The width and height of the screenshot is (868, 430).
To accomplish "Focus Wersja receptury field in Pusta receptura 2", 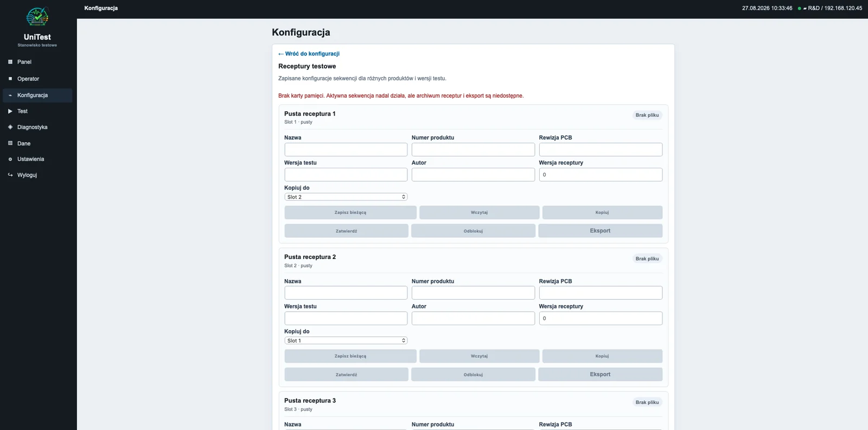I will pyautogui.click(x=601, y=318).
